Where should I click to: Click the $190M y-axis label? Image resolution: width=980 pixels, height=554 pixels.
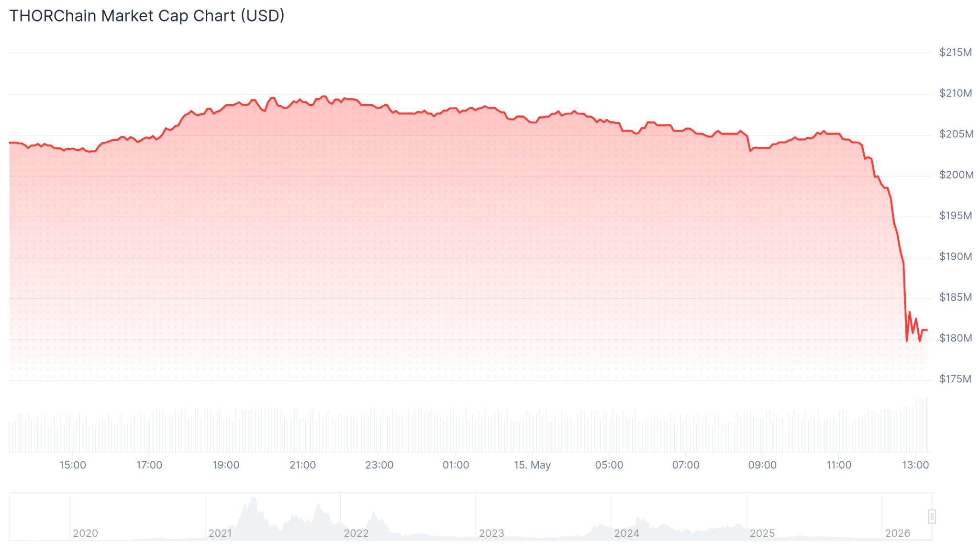coord(956,257)
